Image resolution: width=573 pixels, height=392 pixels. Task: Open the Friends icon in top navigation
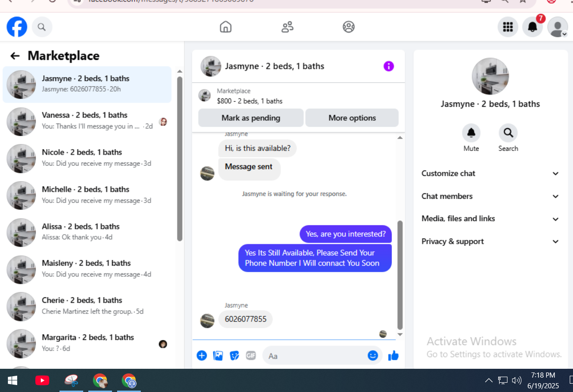[x=287, y=27]
